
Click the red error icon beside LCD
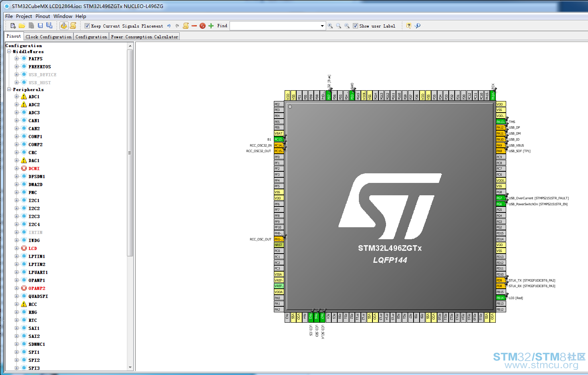click(24, 248)
